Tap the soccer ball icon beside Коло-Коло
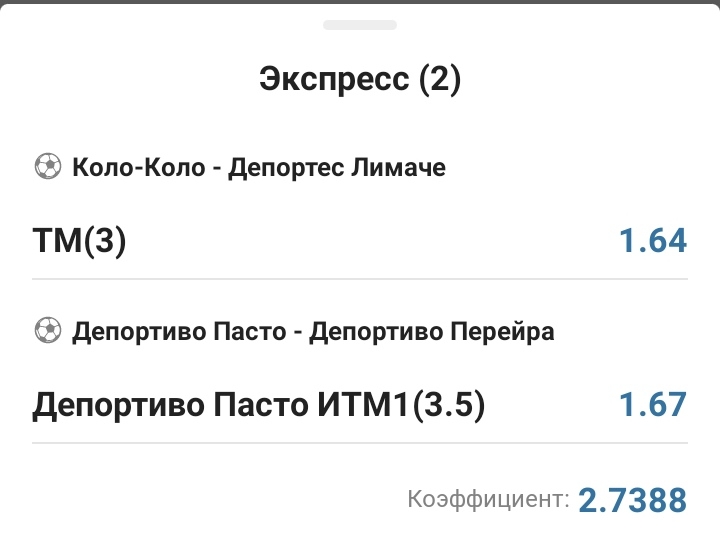Image resolution: width=720 pixels, height=555 pixels. [47, 167]
